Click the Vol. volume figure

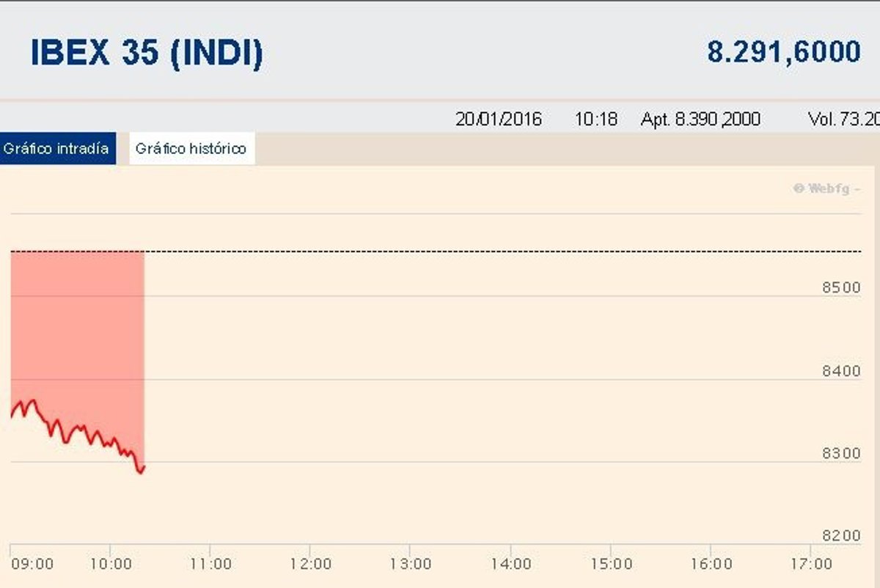coord(843,119)
